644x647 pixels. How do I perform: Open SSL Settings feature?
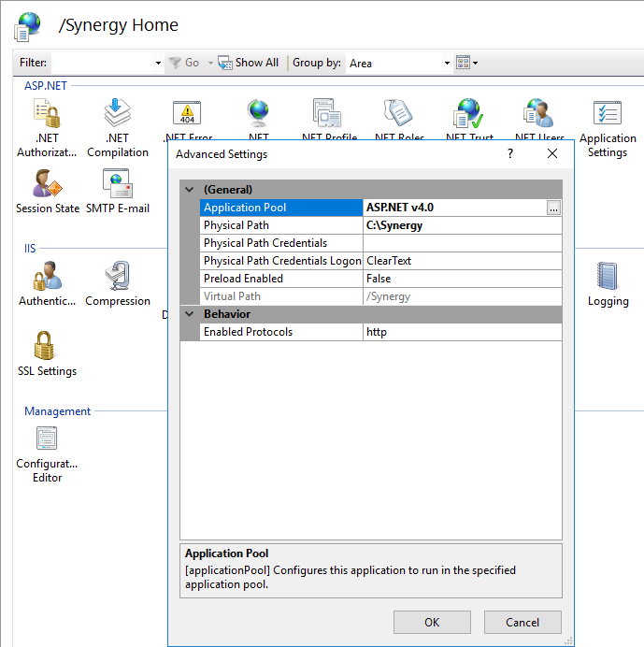click(x=47, y=353)
